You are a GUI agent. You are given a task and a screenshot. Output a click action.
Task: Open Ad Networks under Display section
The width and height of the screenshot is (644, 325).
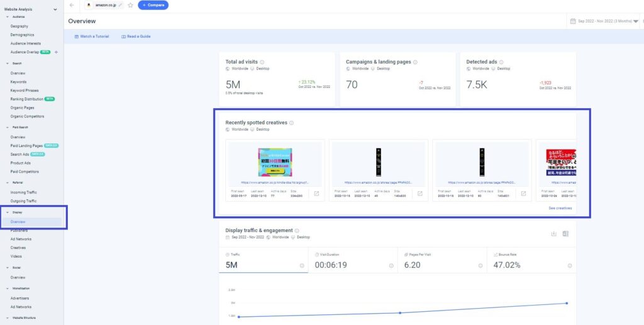(21, 240)
